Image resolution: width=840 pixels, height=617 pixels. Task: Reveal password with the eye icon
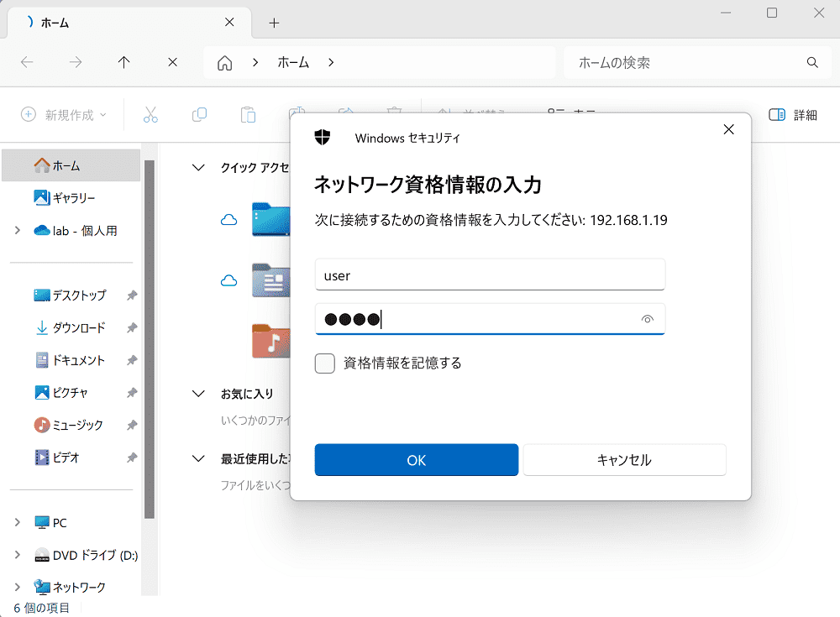(x=647, y=319)
